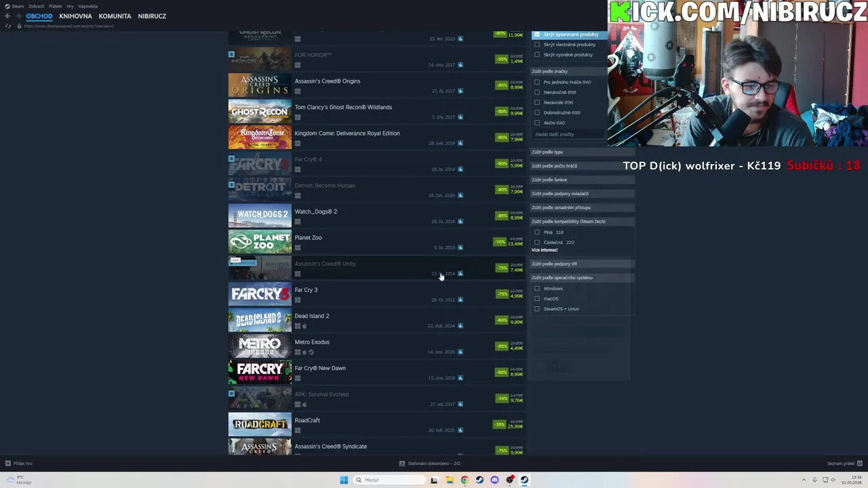Click the microphone icon in system tray
Screen dimensions: 868x488
pos(814,480)
